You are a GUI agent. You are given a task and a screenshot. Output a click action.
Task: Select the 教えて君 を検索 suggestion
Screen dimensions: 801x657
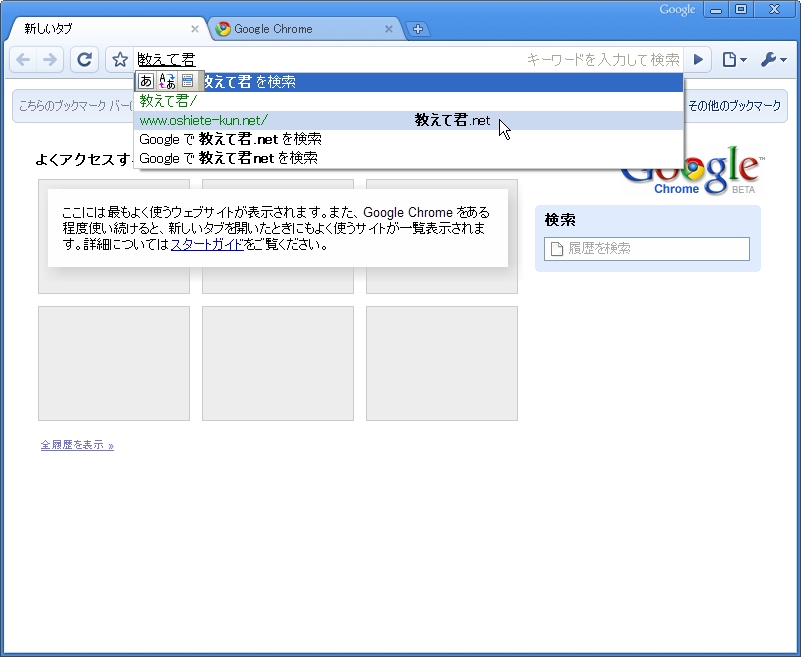(x=409, y=82)
